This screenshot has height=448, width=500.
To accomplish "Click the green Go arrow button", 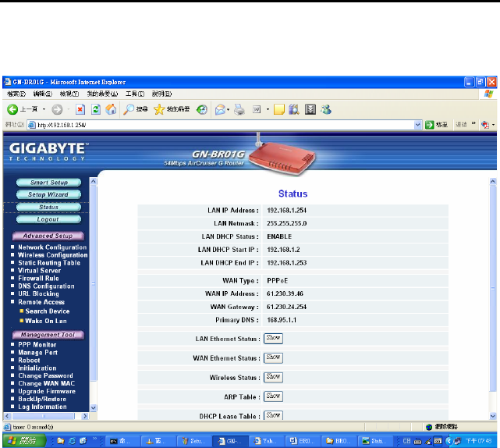I will coord(430,125).
